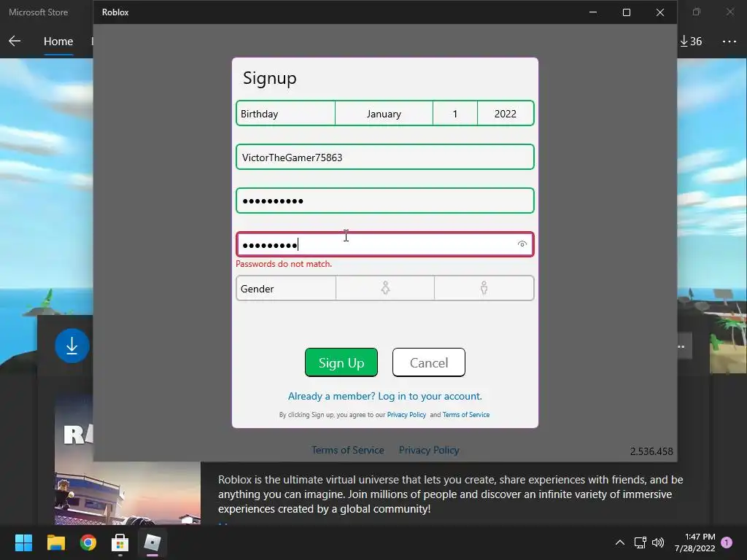Close the Roblox window
Viewport: 747px width, 560px height.
[659, 12]
